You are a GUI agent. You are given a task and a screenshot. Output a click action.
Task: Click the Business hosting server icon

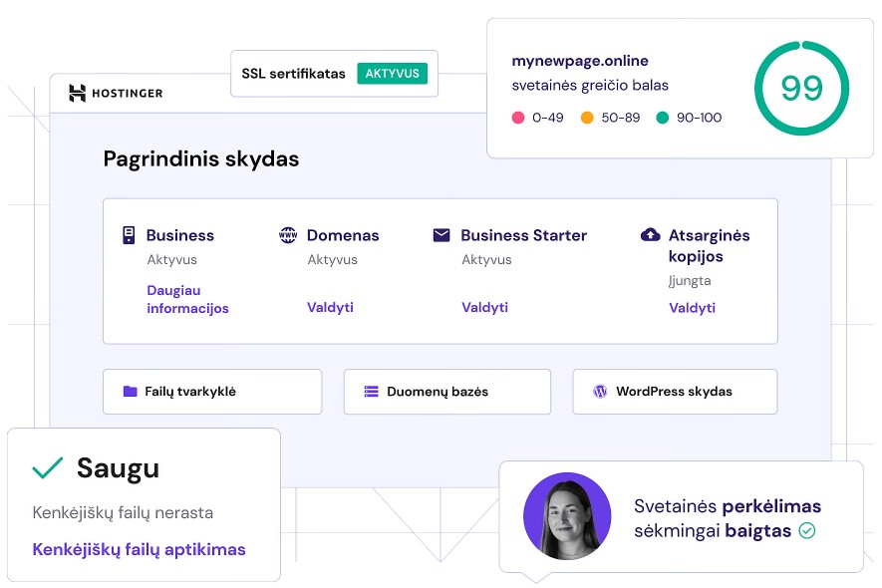[x=129, y=234]
